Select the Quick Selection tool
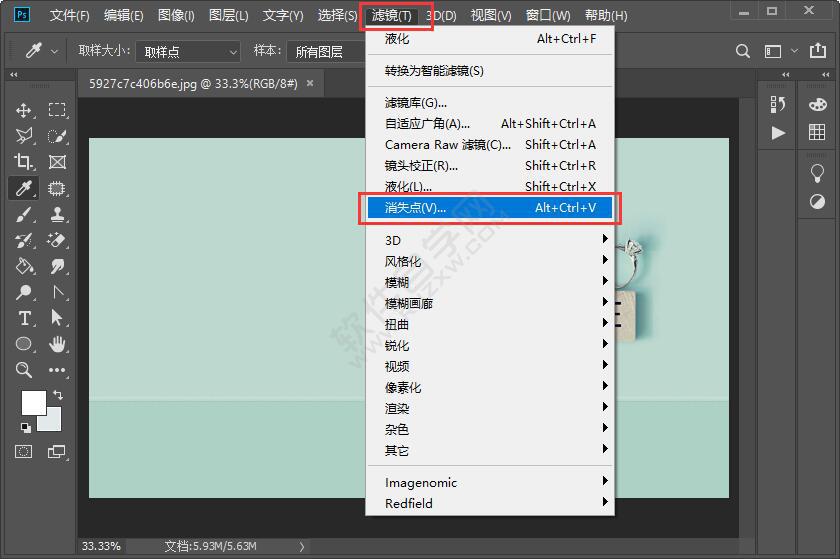This screenshot has width=840, height=559. 57,136
